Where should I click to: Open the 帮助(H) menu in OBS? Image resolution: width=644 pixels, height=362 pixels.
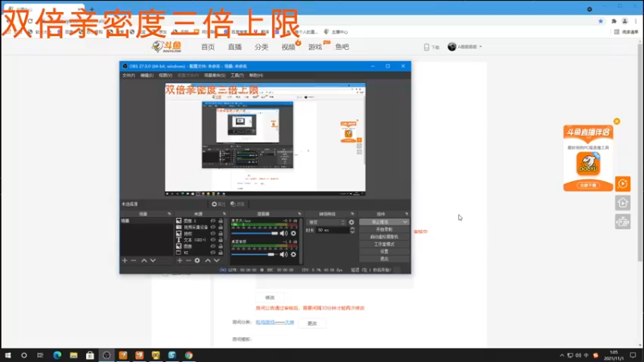[256, 76]
